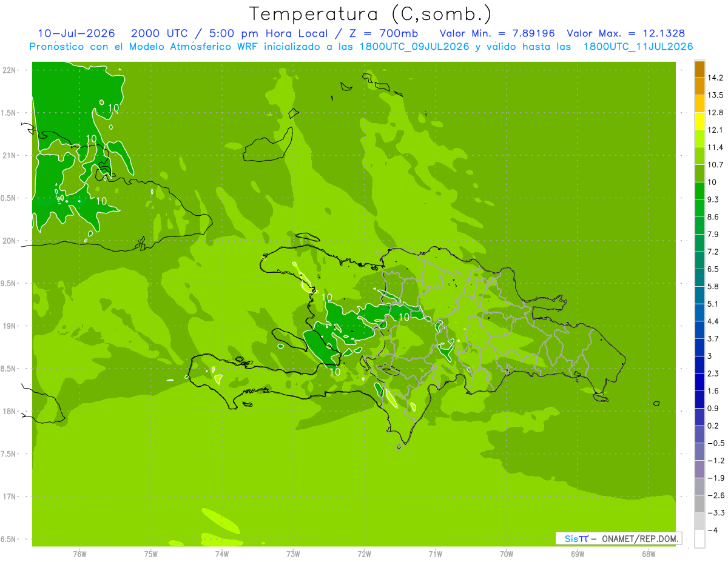Pick the white swatch below -4
728x562 pixels.
click(699, 538)
